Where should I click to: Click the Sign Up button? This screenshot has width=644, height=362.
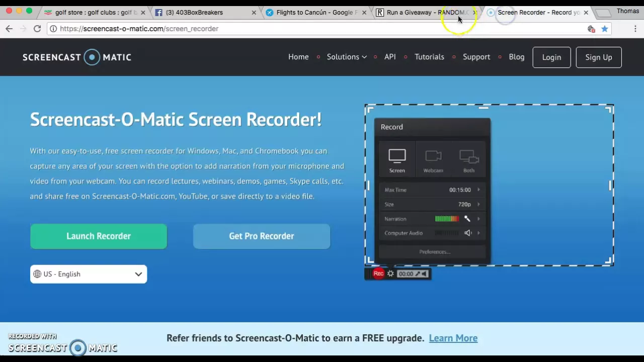[x=599, y=57]
